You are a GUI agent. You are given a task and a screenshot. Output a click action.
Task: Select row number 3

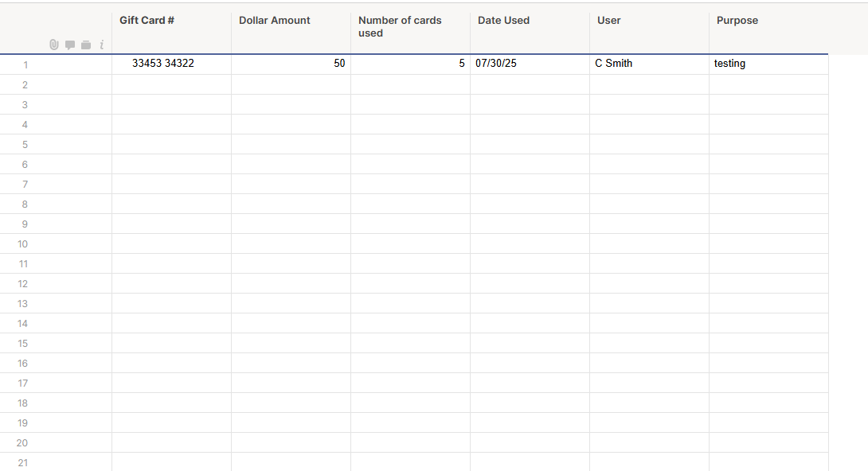tap(25, 104)
